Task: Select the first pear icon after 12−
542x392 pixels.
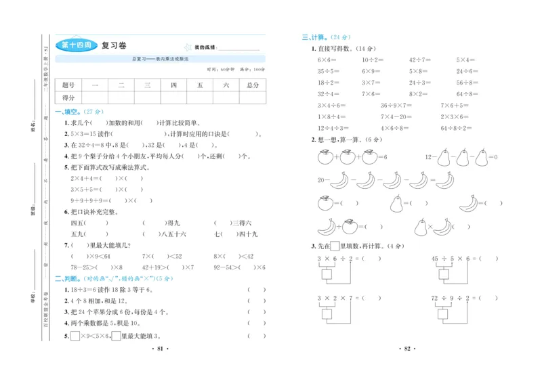Action: point(444,158)
